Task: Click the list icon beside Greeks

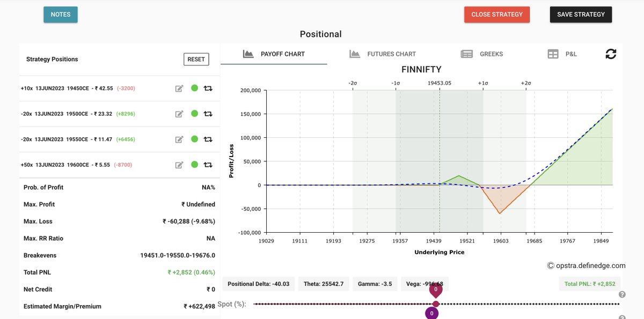Action: pyautogui.click(x=466, y=54)
